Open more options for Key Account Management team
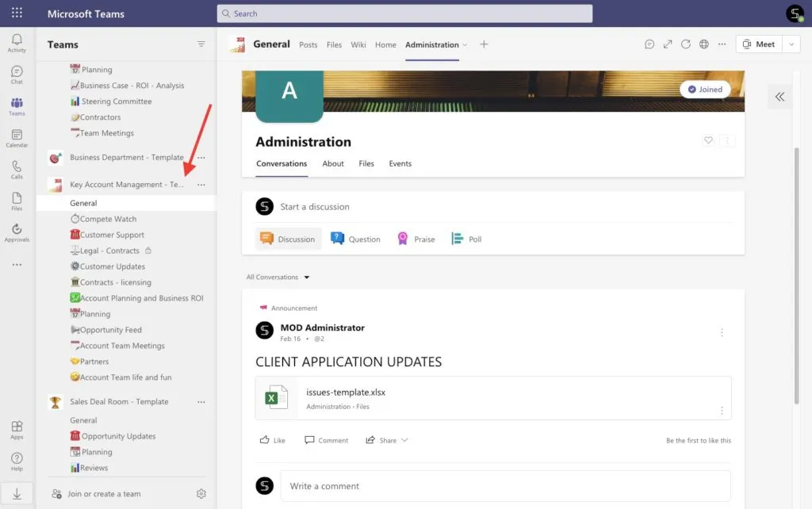Screen dimensions: 812x509 click(x=201, y=185)
